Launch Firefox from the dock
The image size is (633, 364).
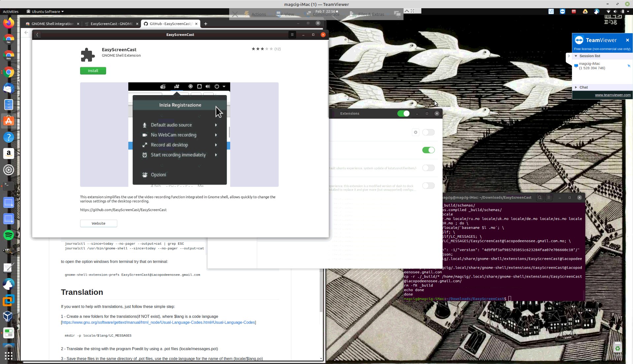tap(9, 23)
